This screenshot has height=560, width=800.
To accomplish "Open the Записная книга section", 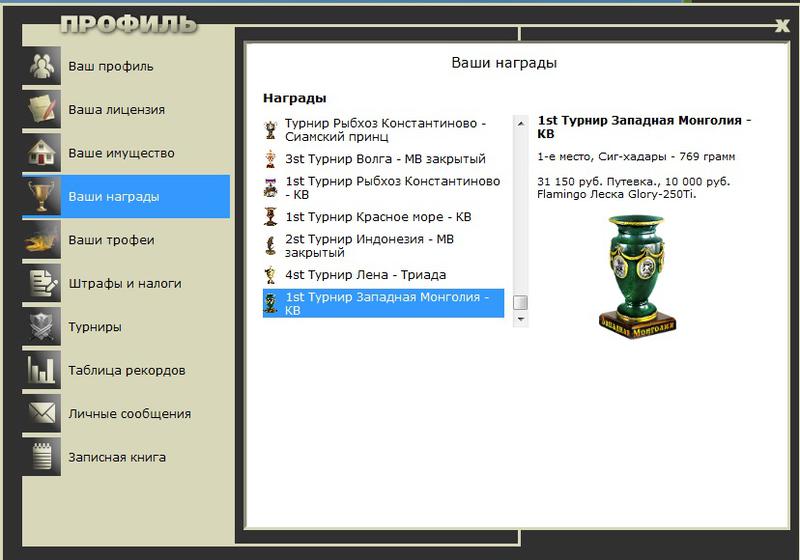I will click(126, 456).
